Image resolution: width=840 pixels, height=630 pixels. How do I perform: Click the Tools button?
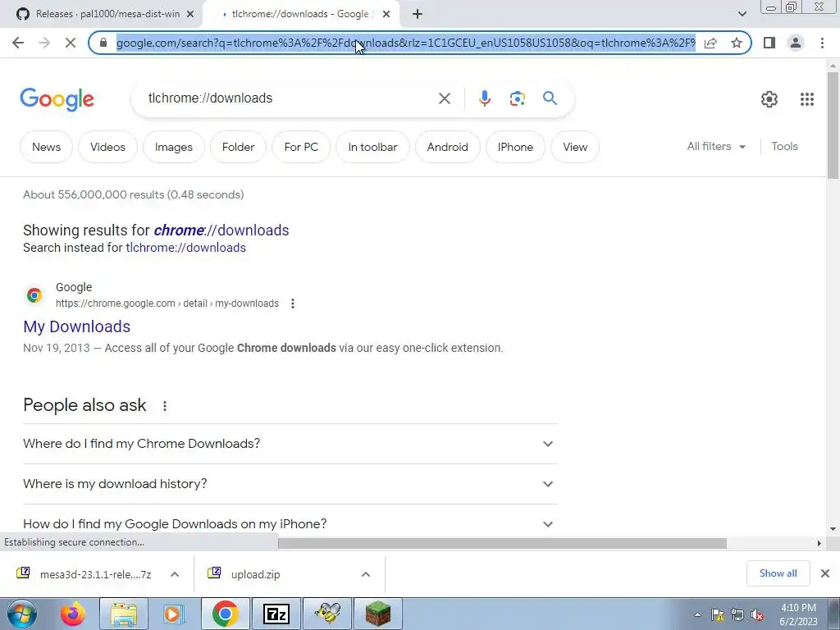784,146
